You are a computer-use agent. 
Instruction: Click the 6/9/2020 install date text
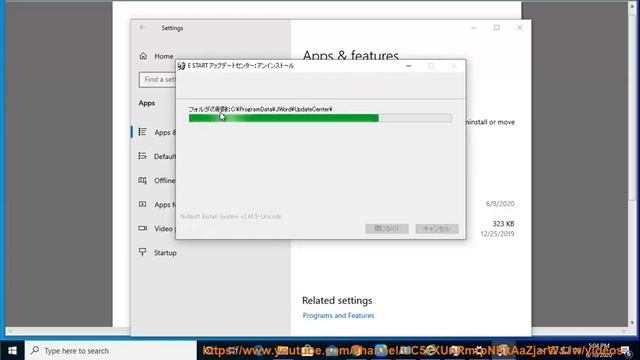(500, 204)
